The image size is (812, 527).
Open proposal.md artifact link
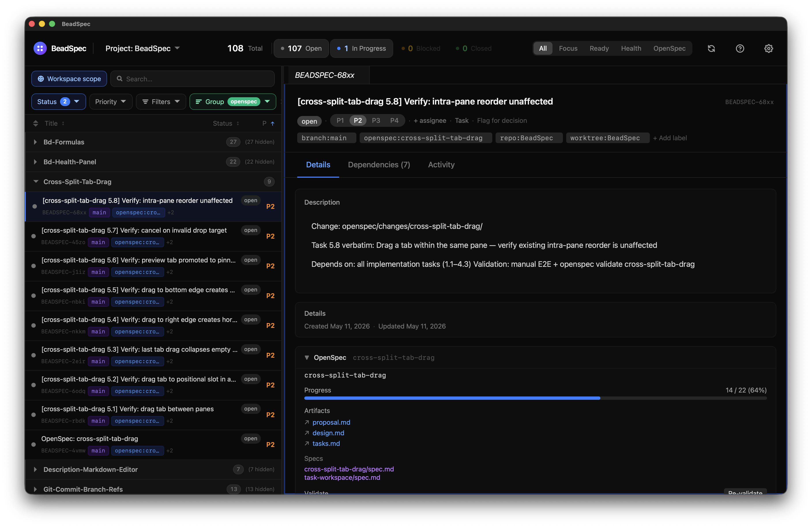tap(331, 422)
